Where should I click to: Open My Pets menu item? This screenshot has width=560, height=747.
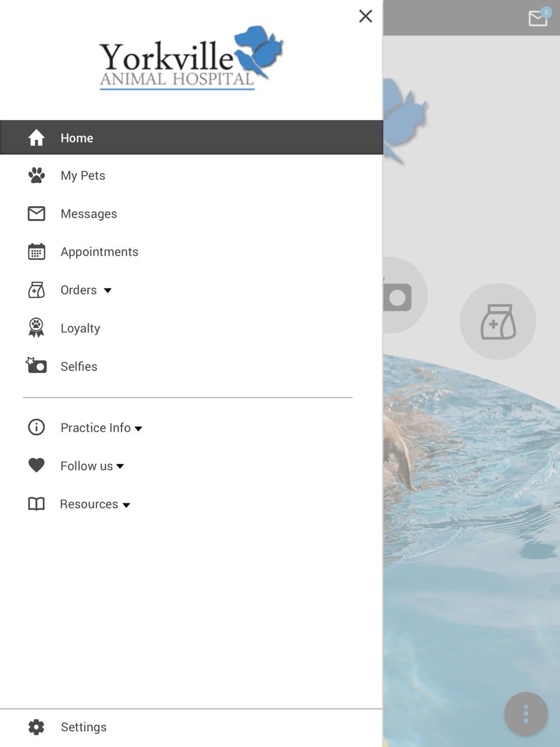point(192,175)
